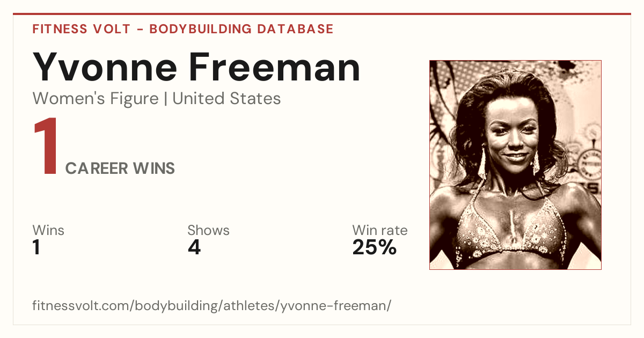This screenshot has height=338, width=644.
Task: Select the United States country text
Action: click(x=226, y=99)
